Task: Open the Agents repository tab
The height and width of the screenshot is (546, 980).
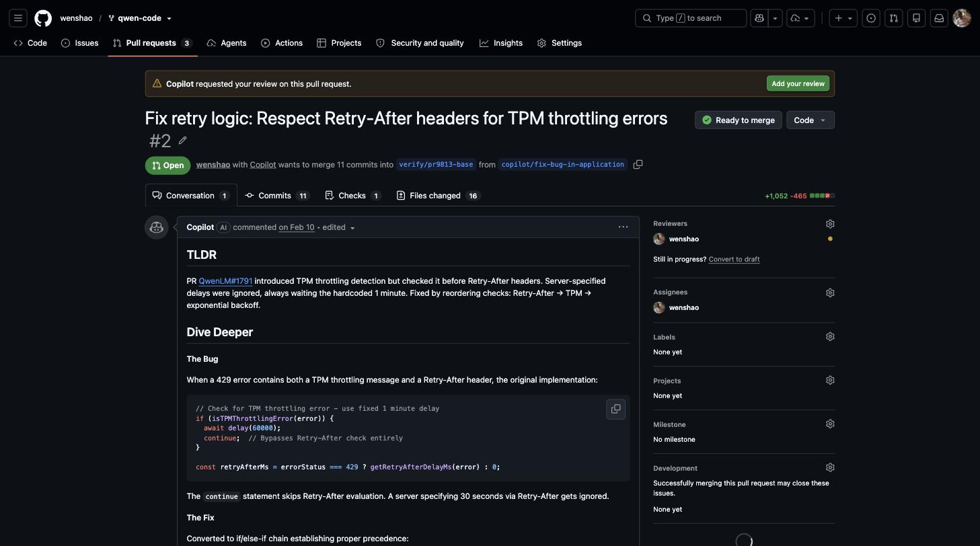Action: pyautogui.click(x=227, y=43)
